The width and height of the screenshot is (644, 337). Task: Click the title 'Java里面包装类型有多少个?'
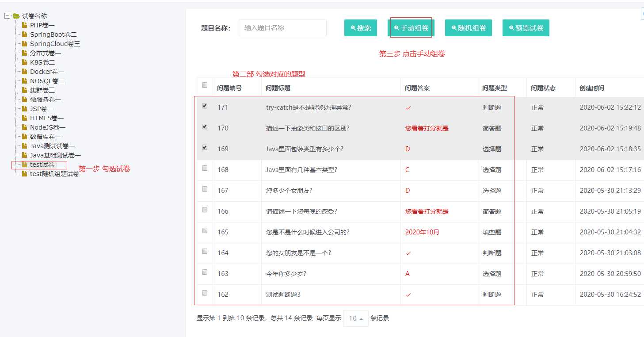tap(305, 149)
